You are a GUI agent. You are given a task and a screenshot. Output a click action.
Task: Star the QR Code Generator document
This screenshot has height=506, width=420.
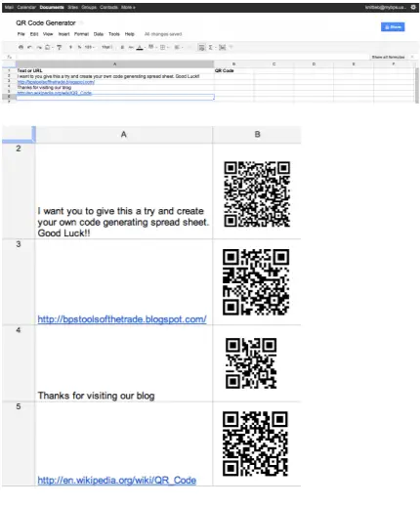(81, 22)
